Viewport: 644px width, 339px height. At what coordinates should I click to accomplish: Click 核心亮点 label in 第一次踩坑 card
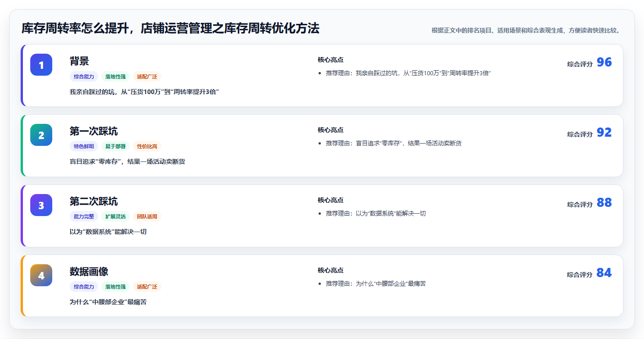(x=330, y=130)
